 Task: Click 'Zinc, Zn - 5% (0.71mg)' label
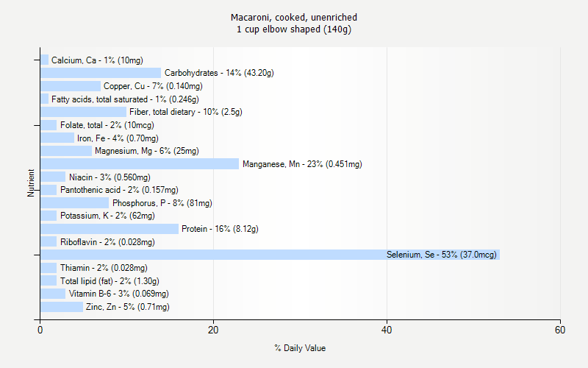pyautogui.click(x=127, y=307)
